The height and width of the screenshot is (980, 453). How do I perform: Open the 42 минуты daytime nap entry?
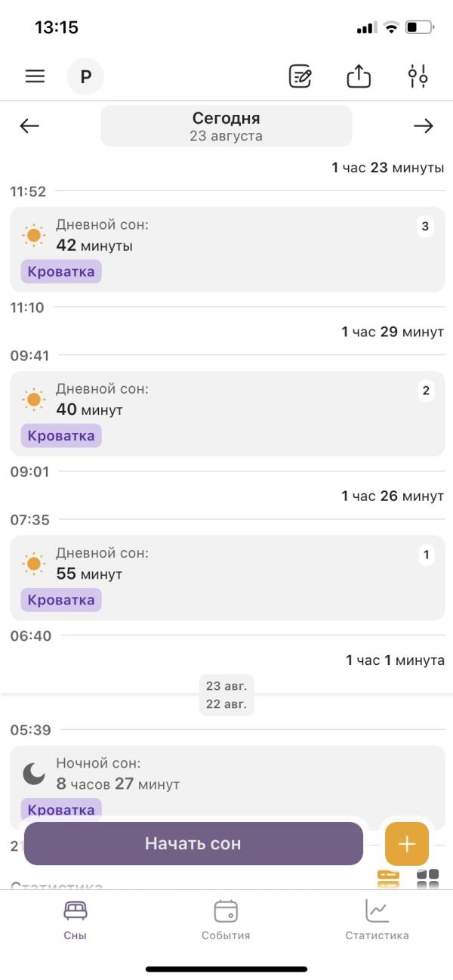[x=227, y=249]
